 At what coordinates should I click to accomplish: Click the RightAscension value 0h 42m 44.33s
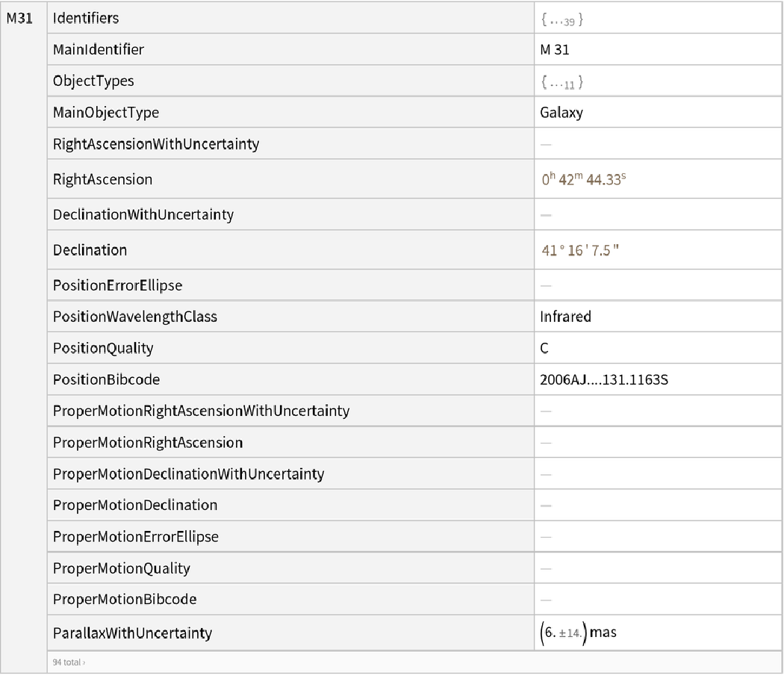[x=582, y=180]
